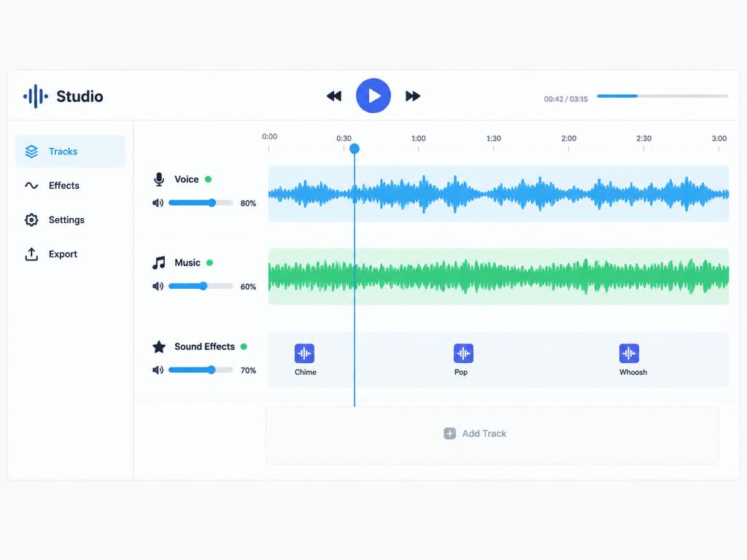Click the Music track name label

187,262
